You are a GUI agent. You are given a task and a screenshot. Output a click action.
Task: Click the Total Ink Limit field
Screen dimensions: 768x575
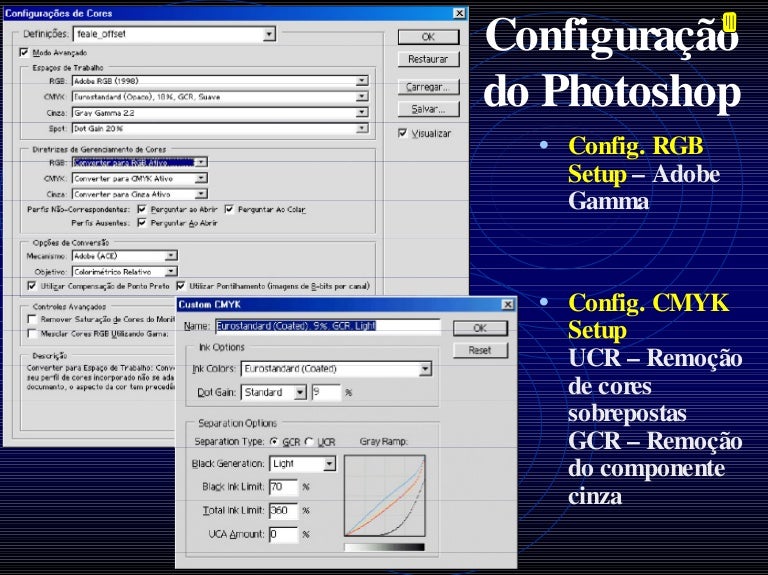[x=283, y=510]
